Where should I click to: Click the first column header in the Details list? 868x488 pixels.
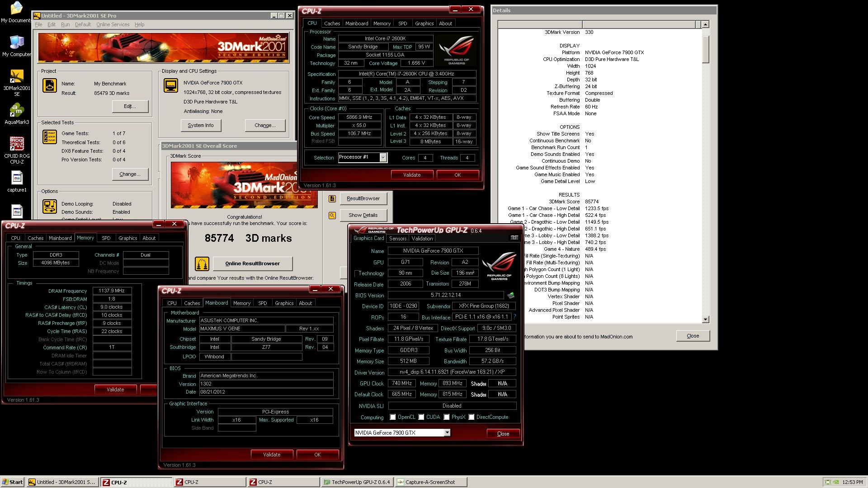pyautogui.click(x=540, y=24)
